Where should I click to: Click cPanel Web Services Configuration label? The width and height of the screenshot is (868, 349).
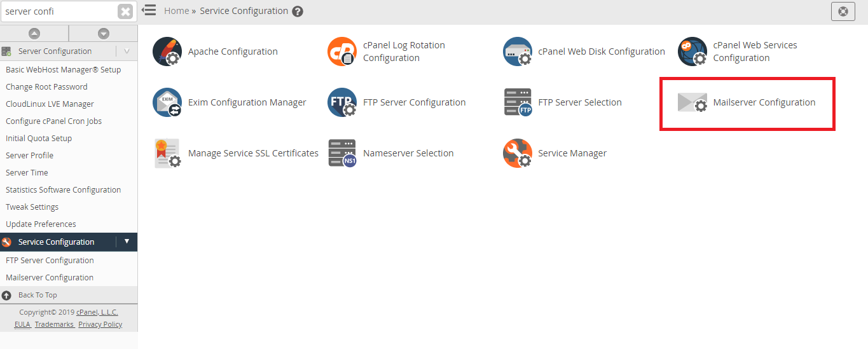coord(755,51)
